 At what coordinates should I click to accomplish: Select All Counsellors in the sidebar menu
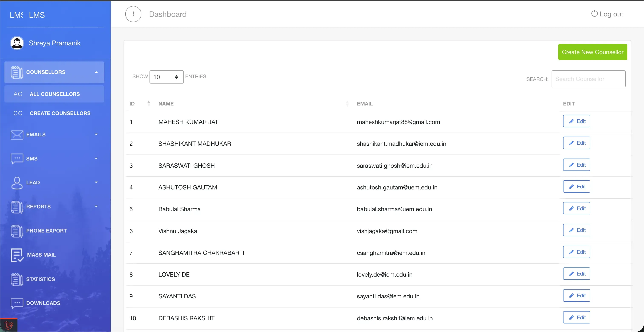(55, 94)
